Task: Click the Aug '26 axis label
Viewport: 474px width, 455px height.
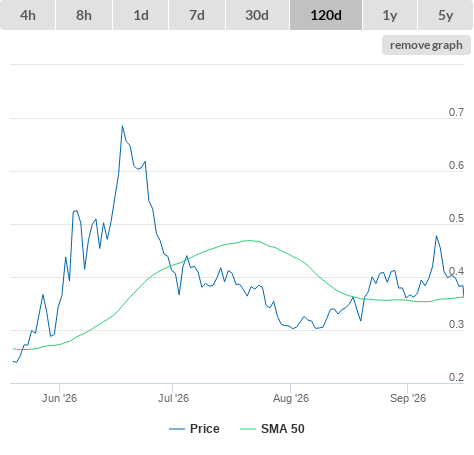Action: click(291, 398)
